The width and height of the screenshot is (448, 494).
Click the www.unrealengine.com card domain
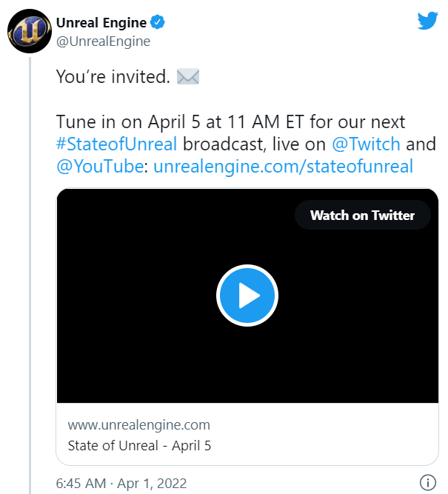pyautogui.click(x=138, y=425)
